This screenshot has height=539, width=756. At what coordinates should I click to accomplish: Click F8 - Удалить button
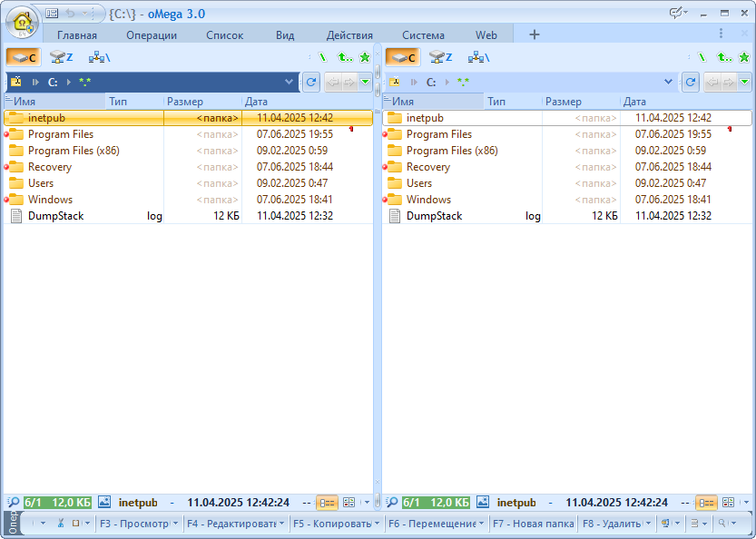click(x=612, y=524)
